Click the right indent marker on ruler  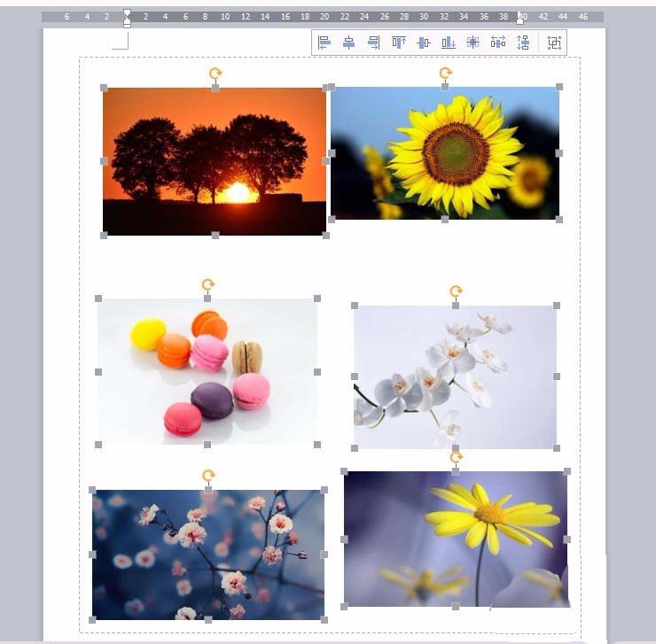pyautogui.click(x=520, y=19)
